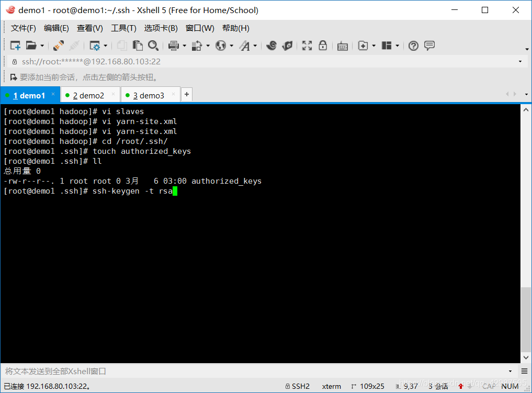The width and height of the screenshot is (532, 393).
Task: Open the 工具(T) menu
Action: click(x=124, y=28)
